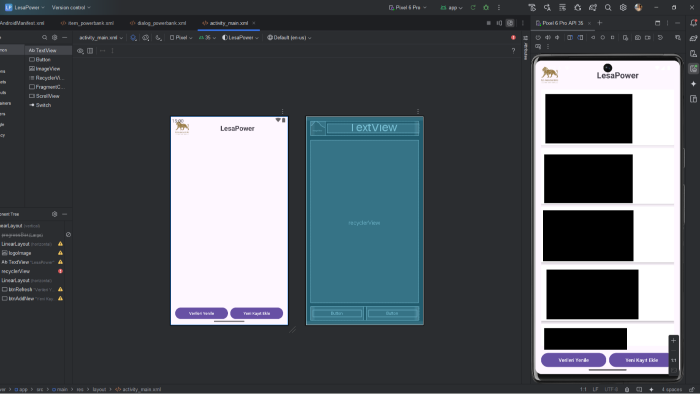Image resolution: width=700 pixels, height=394 pixels.
Task: Select Button in the palette
Action: (48, 60)
